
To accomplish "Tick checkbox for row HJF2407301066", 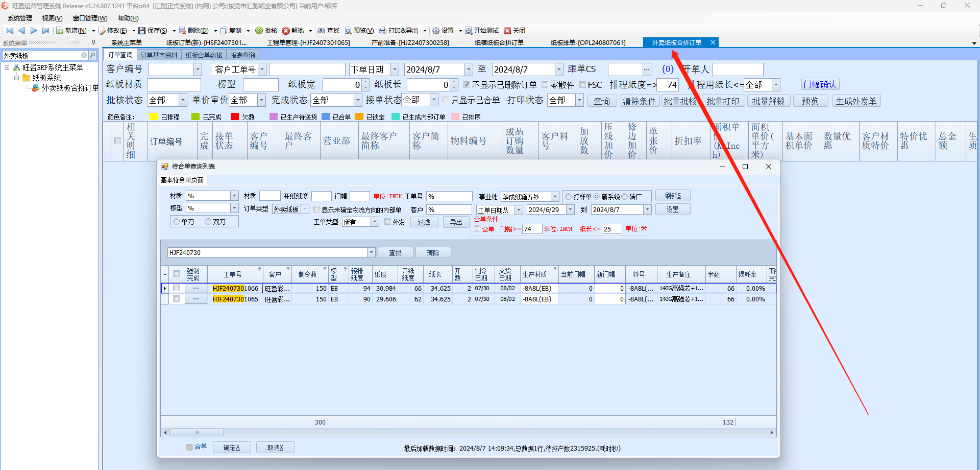I will click(x=176, y=288).
